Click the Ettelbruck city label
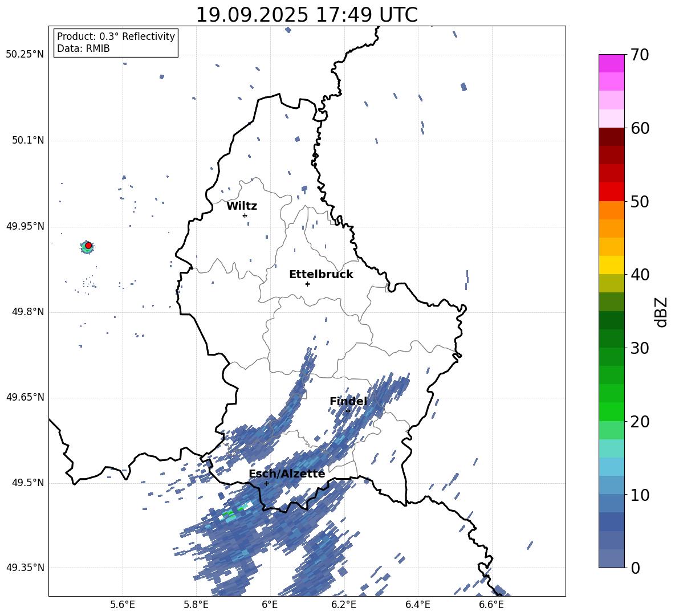Viewport: 675px width, 616px height. [321, 275]
